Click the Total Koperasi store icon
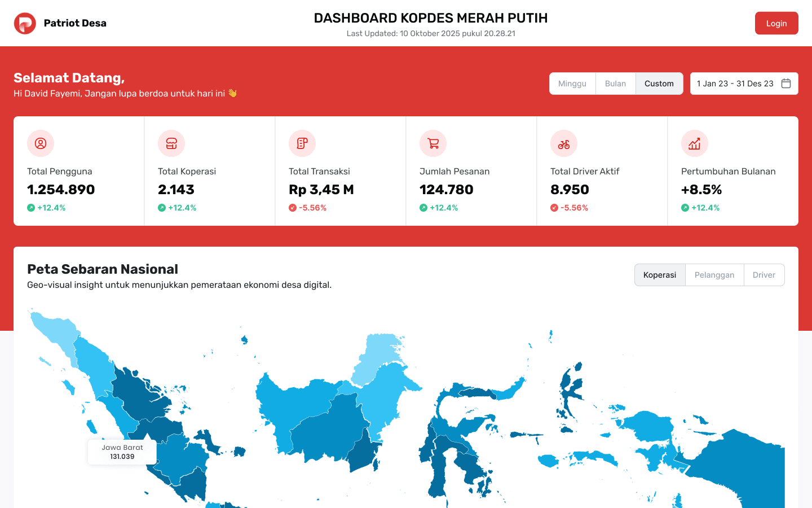812x508 pixels. click(171, 143)
